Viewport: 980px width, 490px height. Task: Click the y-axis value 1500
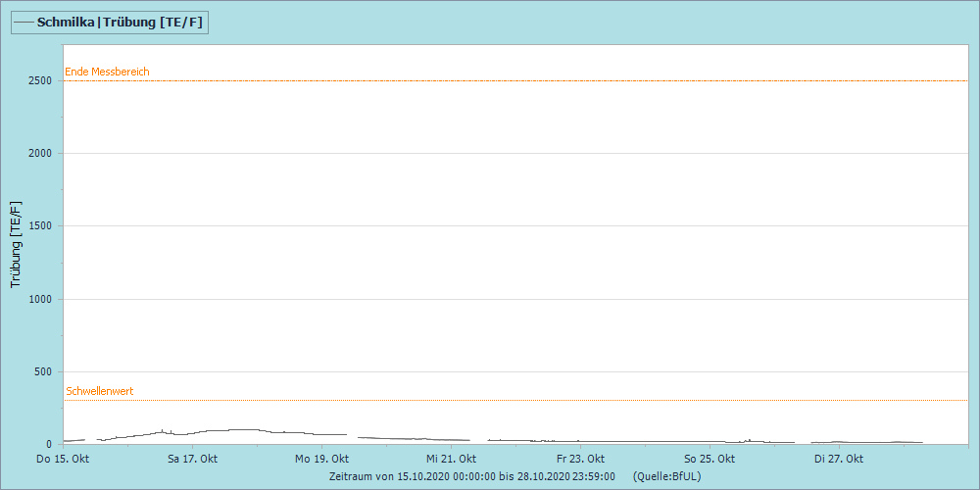[40, 226]
